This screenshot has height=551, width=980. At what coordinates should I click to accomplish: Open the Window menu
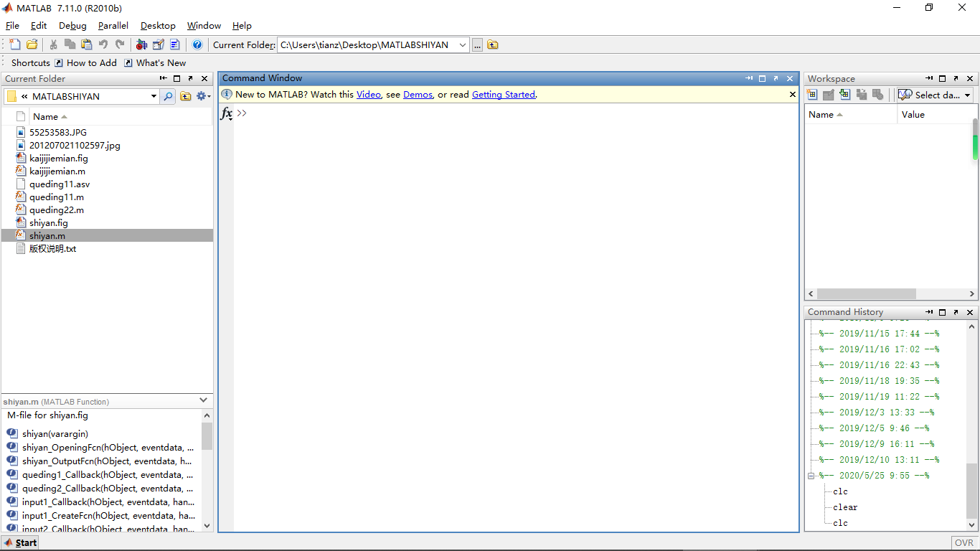point(204,25)
